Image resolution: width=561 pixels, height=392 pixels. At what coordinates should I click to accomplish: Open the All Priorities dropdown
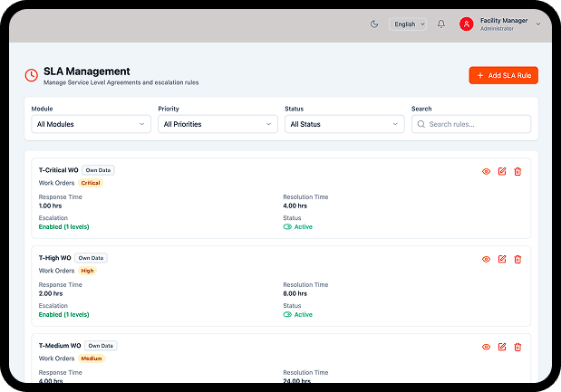click(218, 124)
